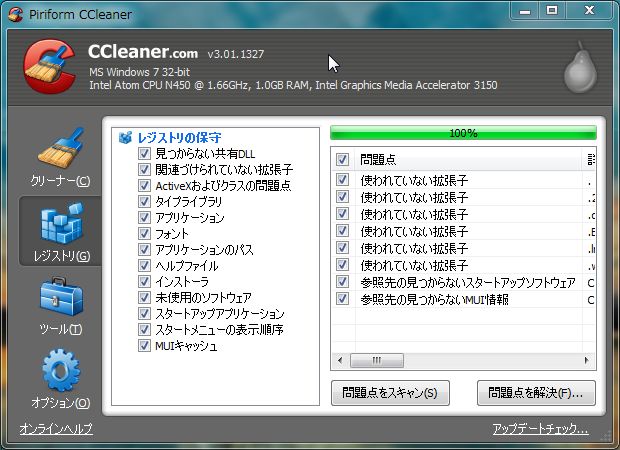This screenshot has height=450, width=620.
Task: Uncheck タイプライブラリ option
Action: click(144, 201)
